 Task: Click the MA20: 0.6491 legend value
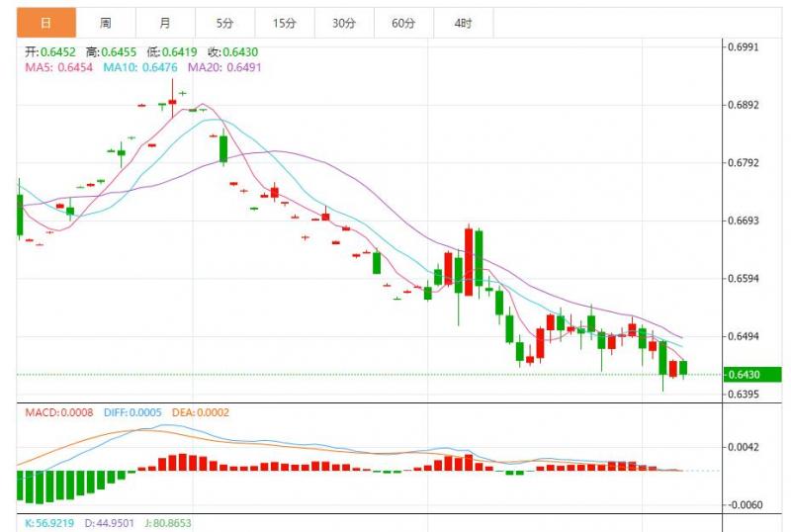click(x=224, y=67)
